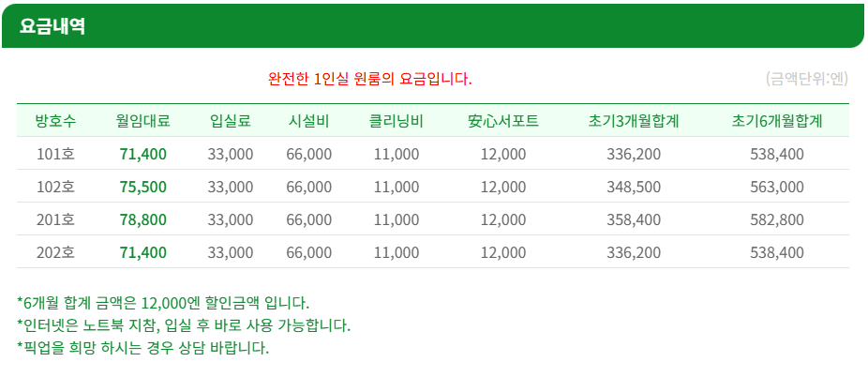868x392 pixels.
Task: Click the 582,800 six-month total value
Action: pyautogui.click(x=777, y=219)
